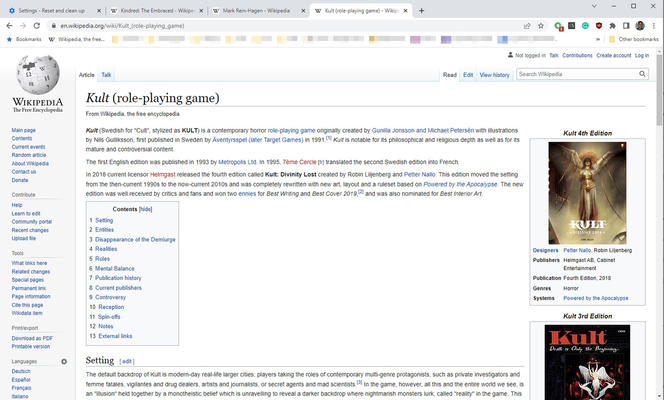Jump to Controversy in contents
Image resolution: width=664 pixels, height=400 pixels.
(x=110, y=297)
